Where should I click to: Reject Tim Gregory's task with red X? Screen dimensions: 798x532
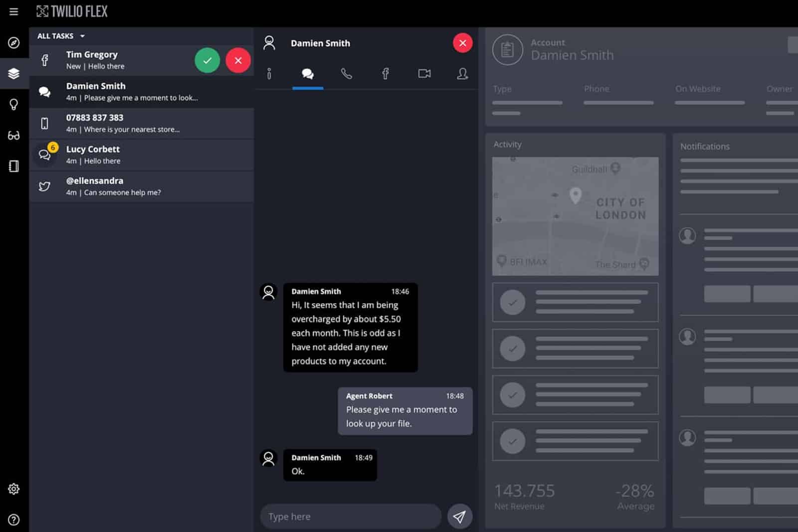pos(238,60)
